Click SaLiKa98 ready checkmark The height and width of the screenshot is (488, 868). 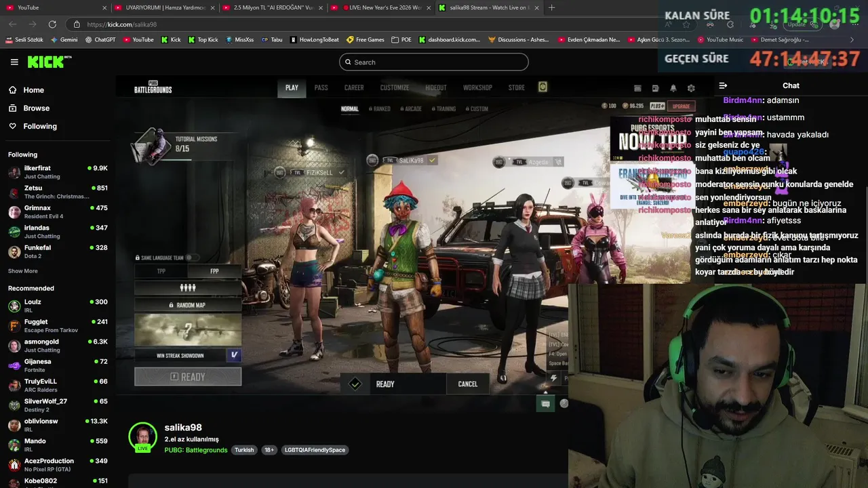pyautogui.click(x=433, y=161)
